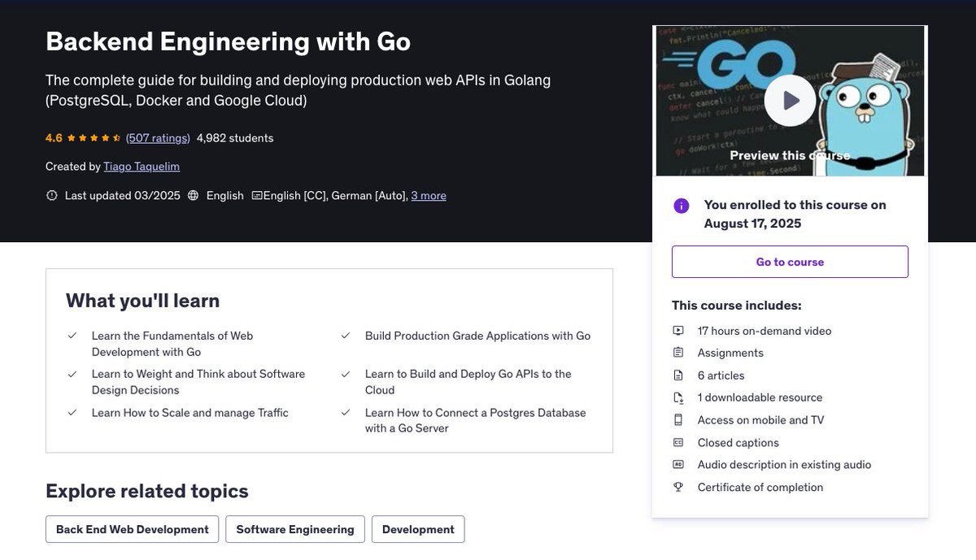The height and width of the screenshot is (560, 976).
Task: Click the on-demand video icon
Action: pos(678,331)
